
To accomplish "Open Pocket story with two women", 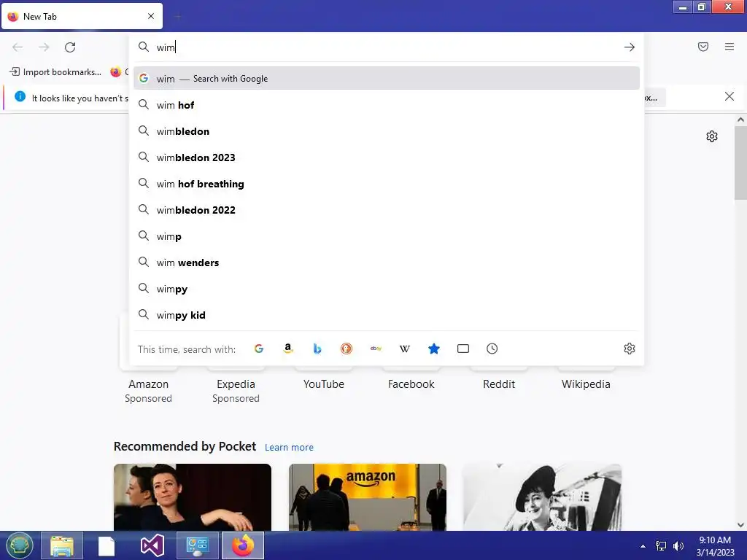I will coord(193,497).
